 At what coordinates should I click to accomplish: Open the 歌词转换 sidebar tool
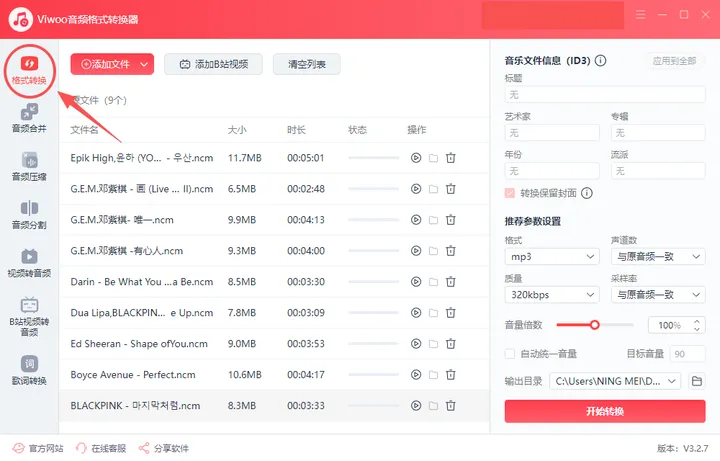tap(29, 371)
